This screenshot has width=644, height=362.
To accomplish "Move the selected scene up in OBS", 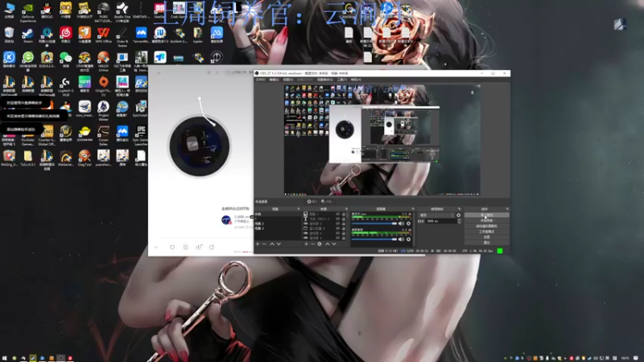I will pos(272,244).
